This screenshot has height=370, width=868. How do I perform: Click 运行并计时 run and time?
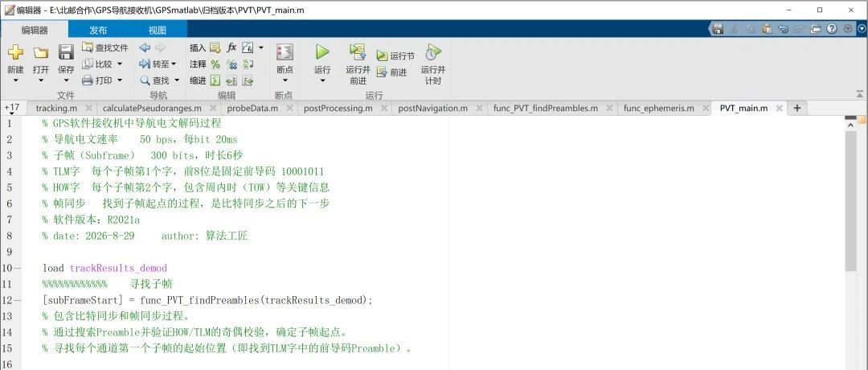click(433, 64)
